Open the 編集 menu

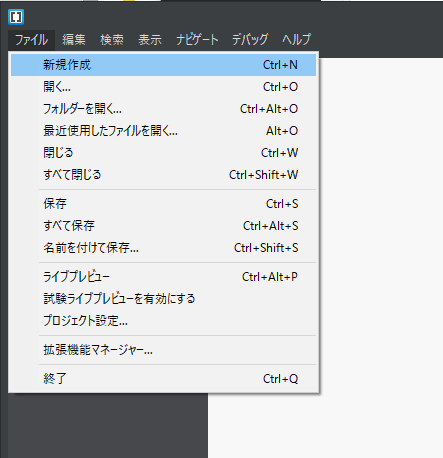(74, 40)
